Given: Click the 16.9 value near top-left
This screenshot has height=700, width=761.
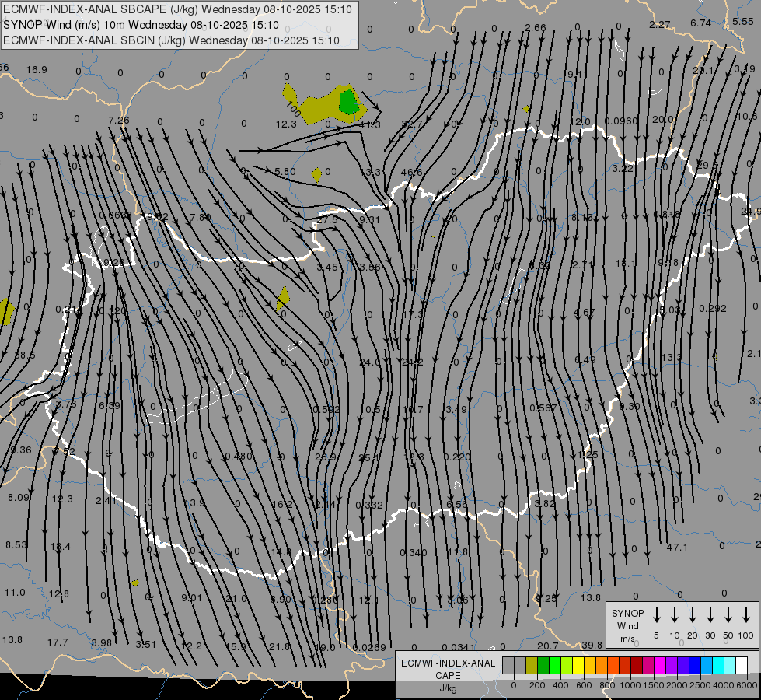Looking at the screenshot, I should pyautogui.click(x=37, y=70).
